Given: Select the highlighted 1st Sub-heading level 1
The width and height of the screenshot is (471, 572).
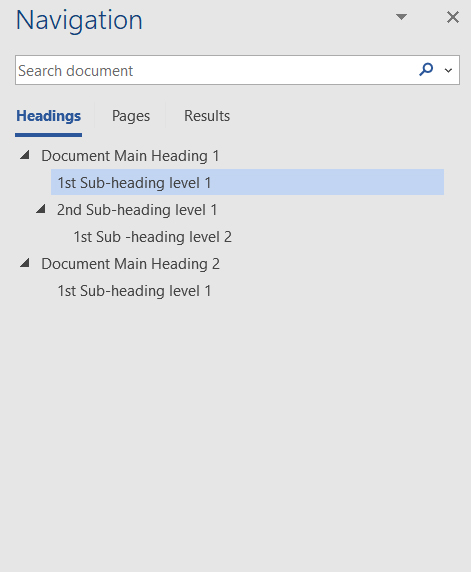Looking at the screenshot, I should (x=247, y=182).
